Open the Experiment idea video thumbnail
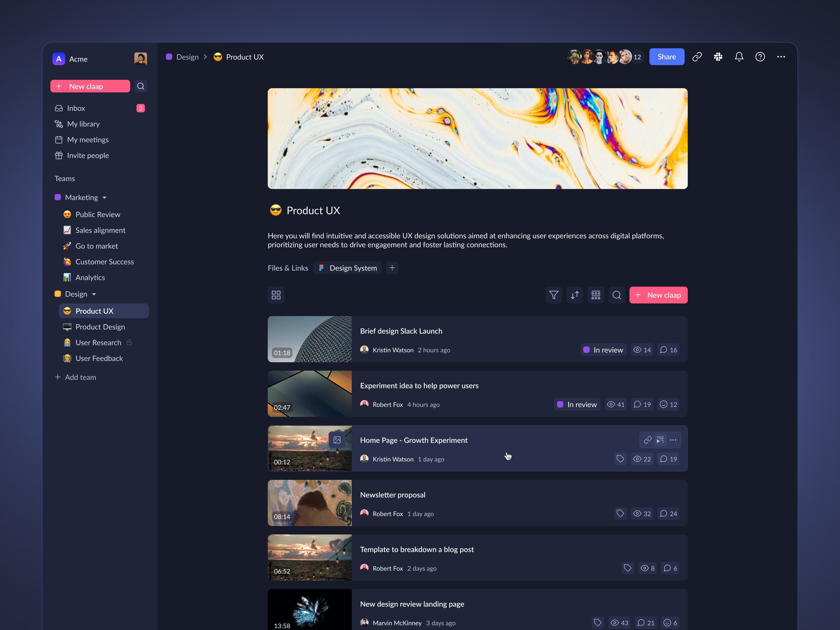 coord(309,393)
